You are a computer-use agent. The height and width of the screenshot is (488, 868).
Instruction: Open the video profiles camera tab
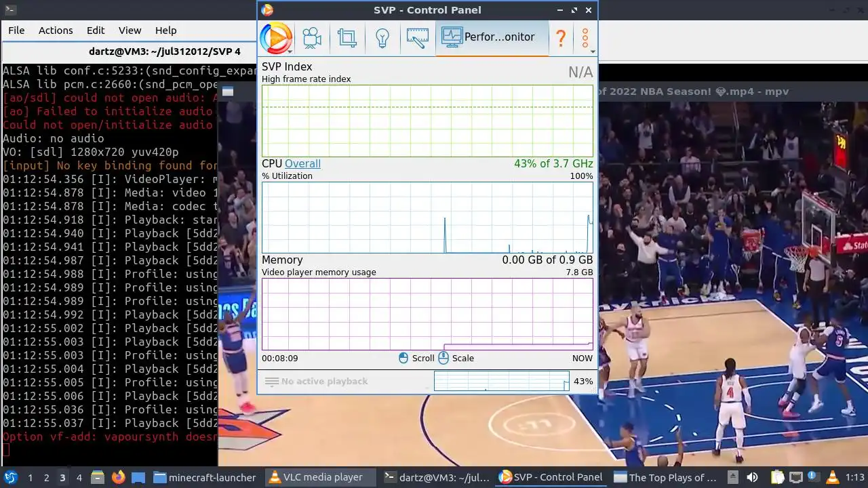(x=312, y=38)
